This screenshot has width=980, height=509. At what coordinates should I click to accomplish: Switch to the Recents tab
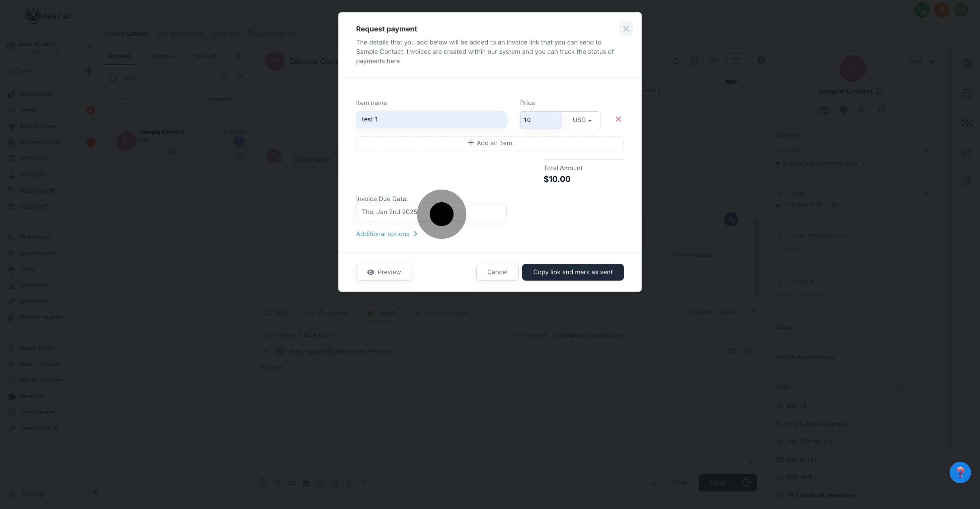tap(162, 56)
